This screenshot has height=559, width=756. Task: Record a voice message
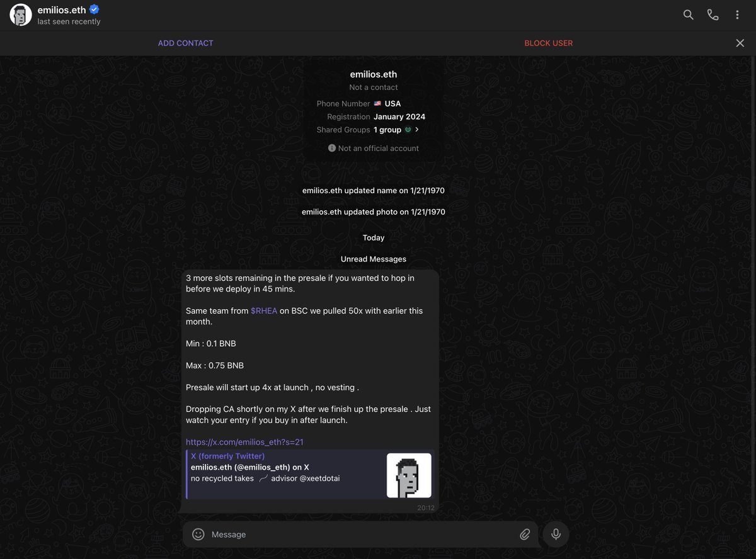pyautogui.click(x=555, y=534)
